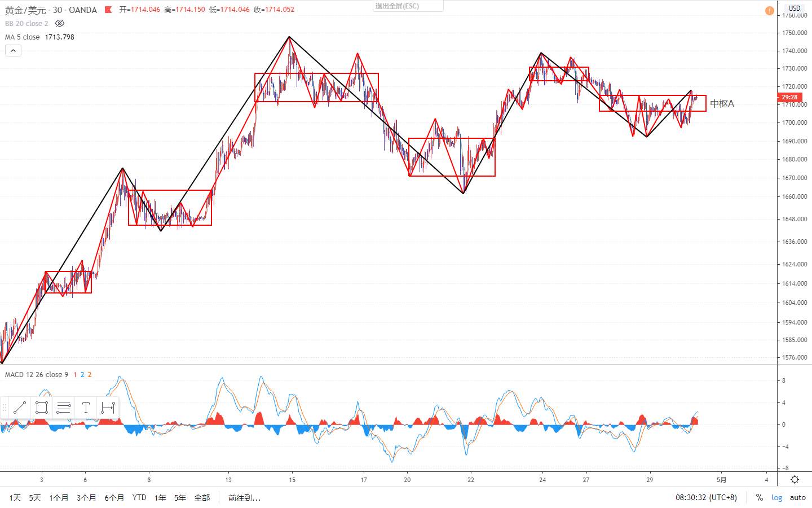Click the 收=1714.052 close price value
Image resolution: width=812 pixels, height=508 pixels.
pos(274,10)
